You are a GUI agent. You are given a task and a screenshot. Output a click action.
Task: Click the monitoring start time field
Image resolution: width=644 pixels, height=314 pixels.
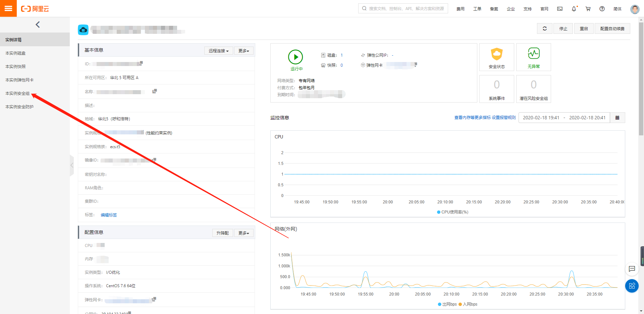tap(541, 118)
